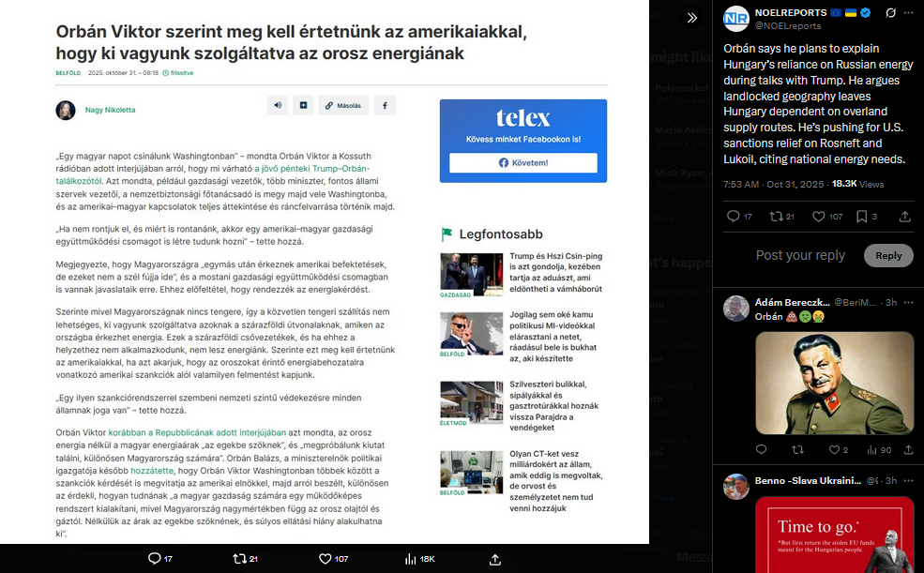Like the post with 107 likes in right panel
Viewport: 924px width, 573px height.
pyautogui.click(x=827, y=217)
